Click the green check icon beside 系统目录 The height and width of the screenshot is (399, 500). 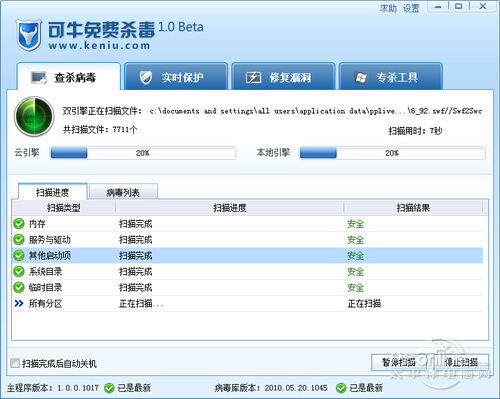19,272
